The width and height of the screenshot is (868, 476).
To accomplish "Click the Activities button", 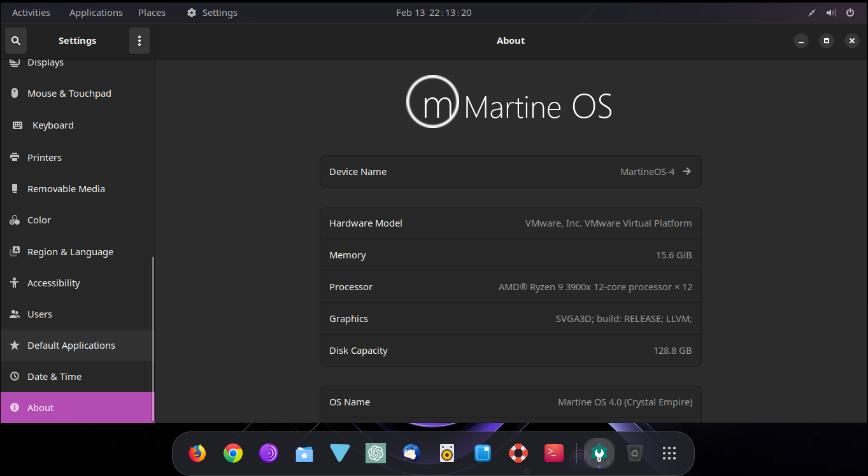I will pos(31,13).
